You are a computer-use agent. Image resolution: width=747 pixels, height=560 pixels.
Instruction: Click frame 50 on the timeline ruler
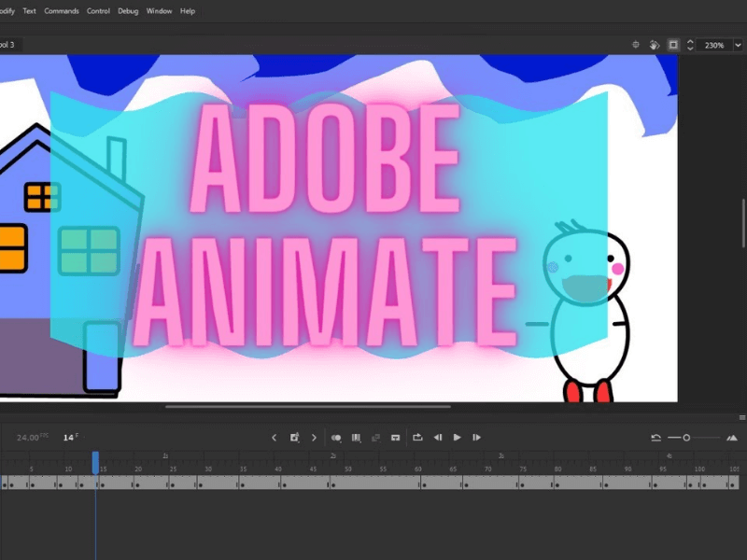pos(347,469)
